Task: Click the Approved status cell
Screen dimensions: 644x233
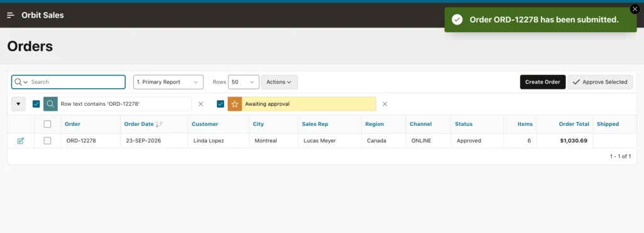Action: (469, 140)
